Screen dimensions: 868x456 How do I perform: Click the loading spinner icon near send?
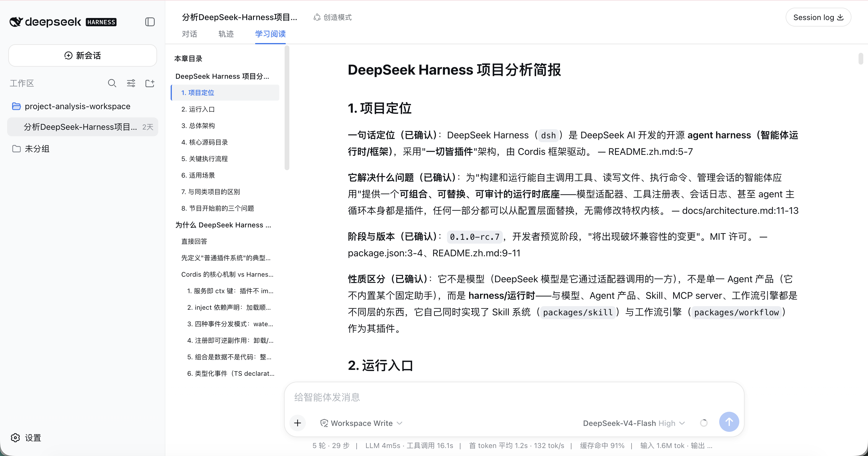tap(704, 423)
